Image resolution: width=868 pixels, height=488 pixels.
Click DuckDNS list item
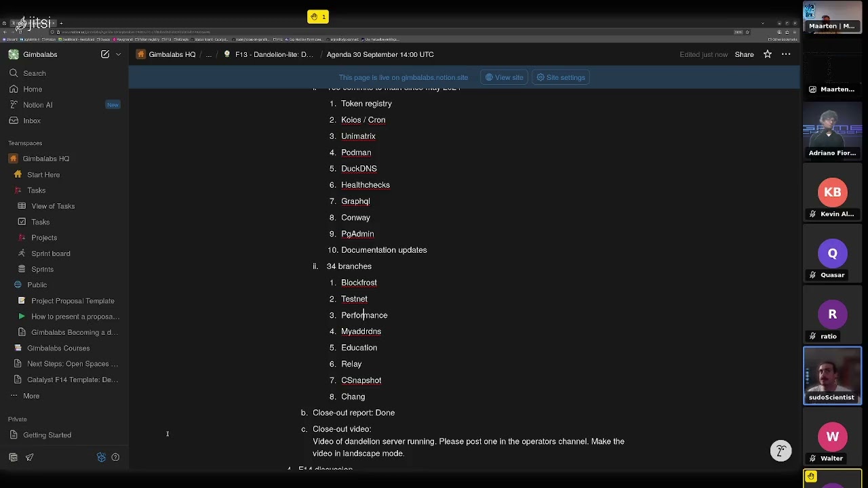pyautogui.click(x=359, y=169)
